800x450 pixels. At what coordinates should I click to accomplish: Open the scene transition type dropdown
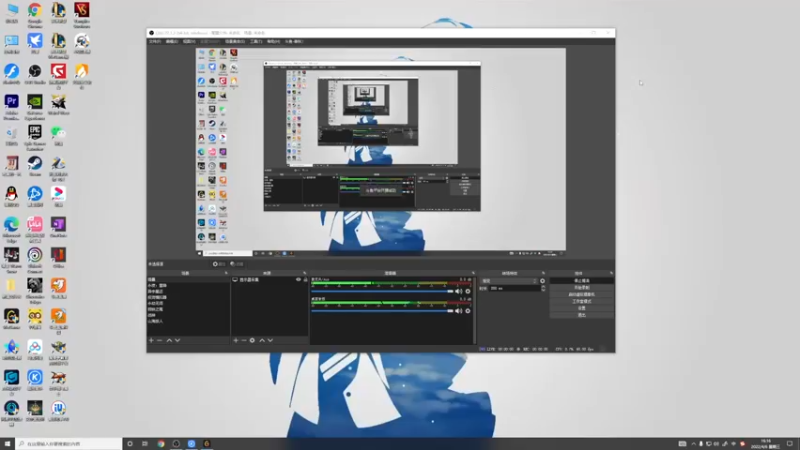tap(509, 281)
